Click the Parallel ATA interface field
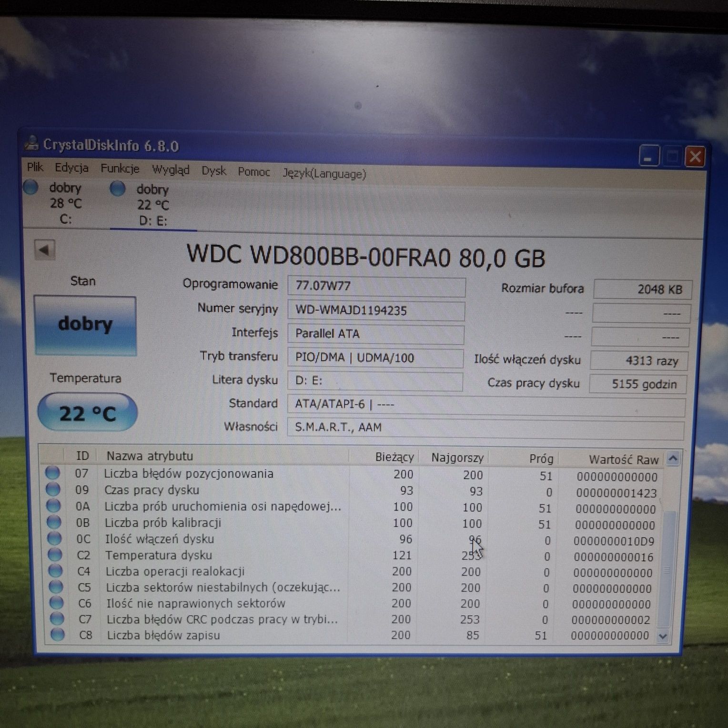Image resolution: width=728 pixels, height=728 pixels. click(x=375, y=334)
